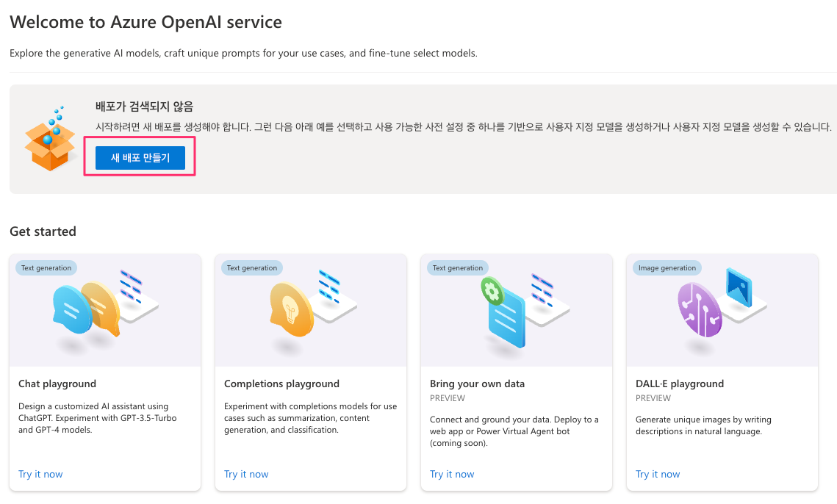Click the Chat playground card title
The image size is (837, 504).
click(x=57, y=384)
